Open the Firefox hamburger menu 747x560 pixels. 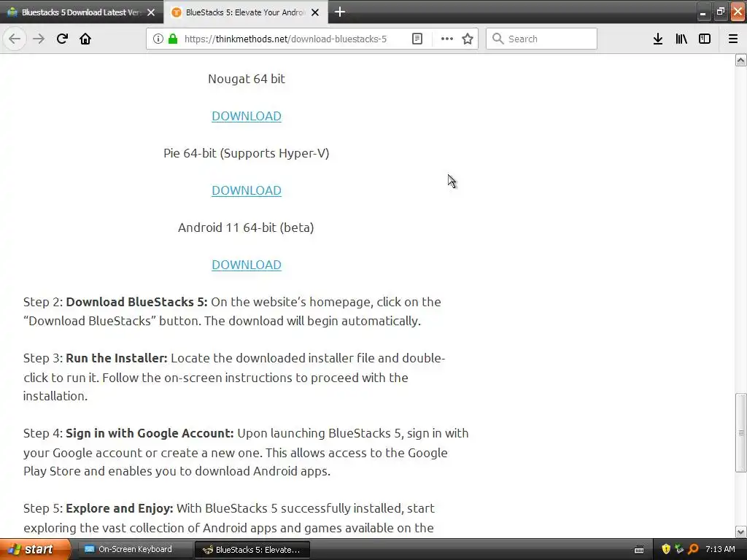pyautogui.click(x=733, y=39)
